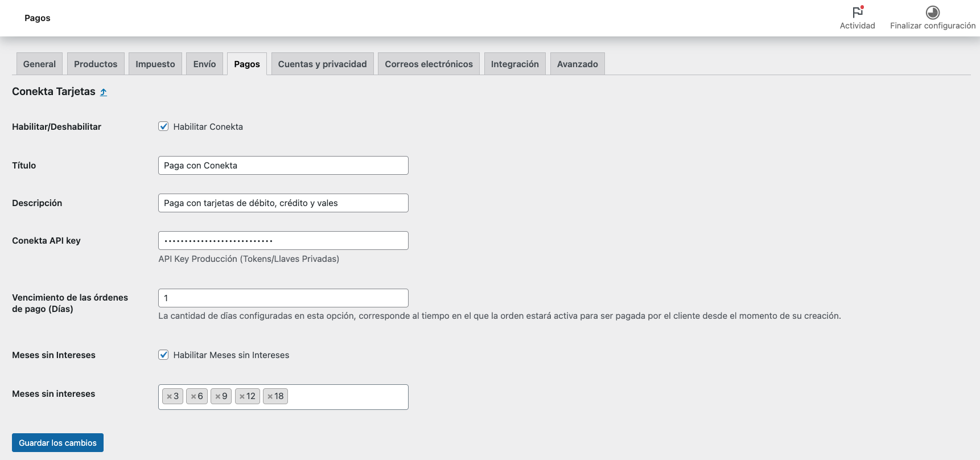This screenshot has height=460, width=980.
Task: Click Guardar los cambios button
Action: tap(57, 443)
